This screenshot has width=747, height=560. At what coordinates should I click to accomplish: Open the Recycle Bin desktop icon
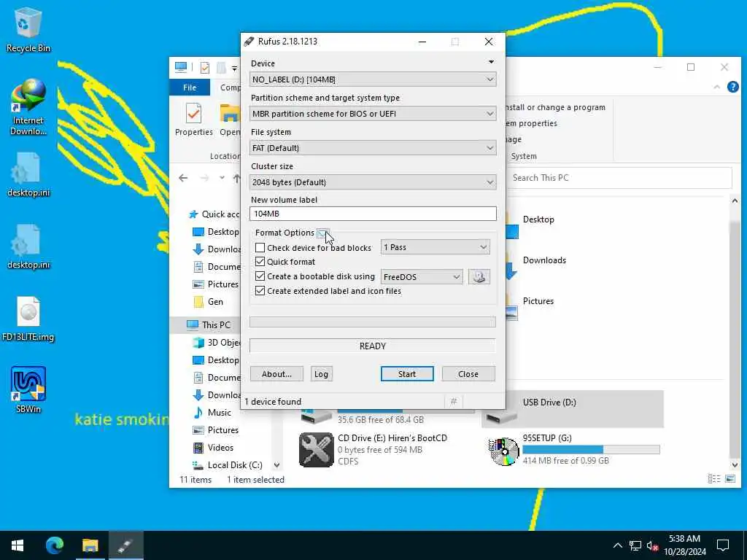click(x=28, y=29)
